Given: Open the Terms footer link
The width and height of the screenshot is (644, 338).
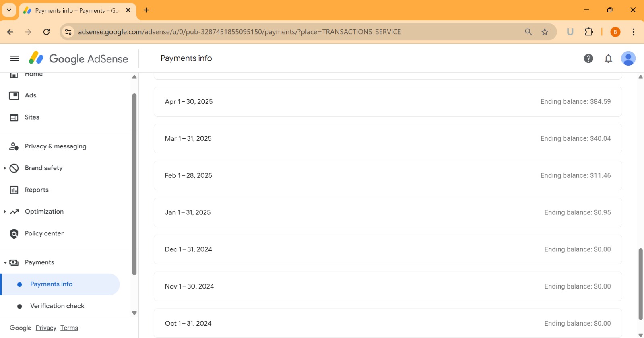Looking at the screenshot, I should click(x=69, y=328).
